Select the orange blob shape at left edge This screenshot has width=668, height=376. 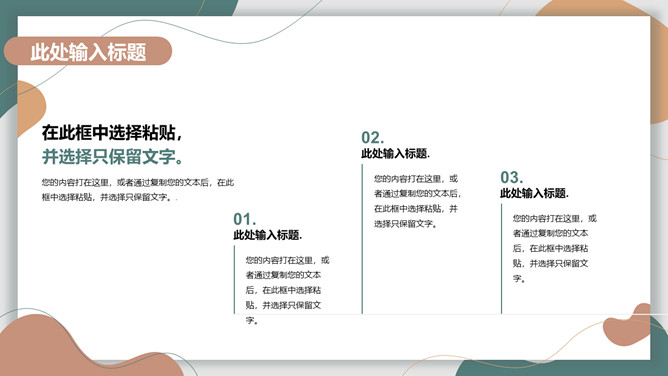tap(31, 109)
